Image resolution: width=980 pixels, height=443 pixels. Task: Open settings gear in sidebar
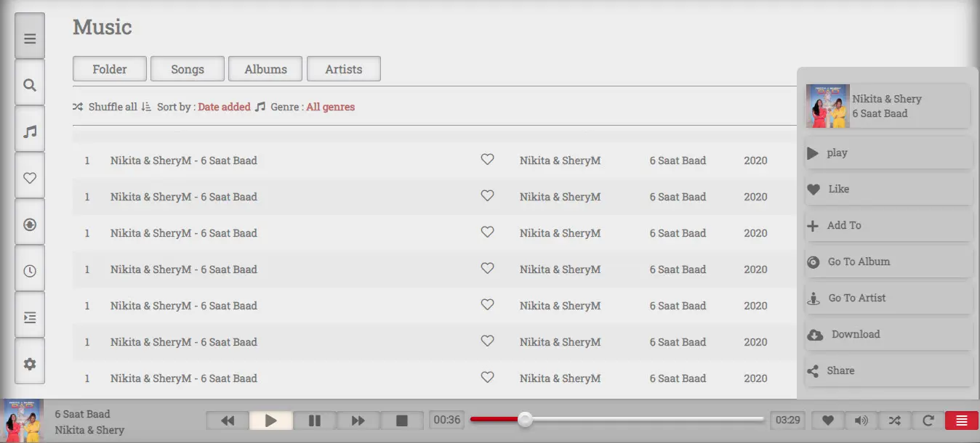point(30,364)
